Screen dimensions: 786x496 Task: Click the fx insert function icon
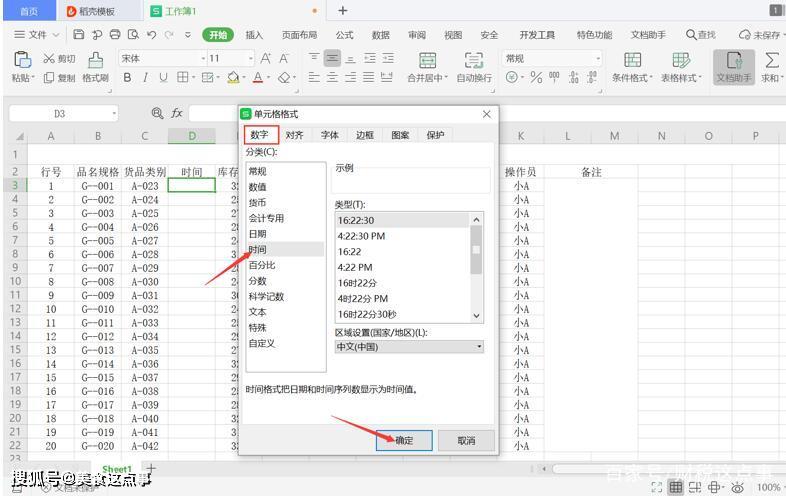click(176, 113)
